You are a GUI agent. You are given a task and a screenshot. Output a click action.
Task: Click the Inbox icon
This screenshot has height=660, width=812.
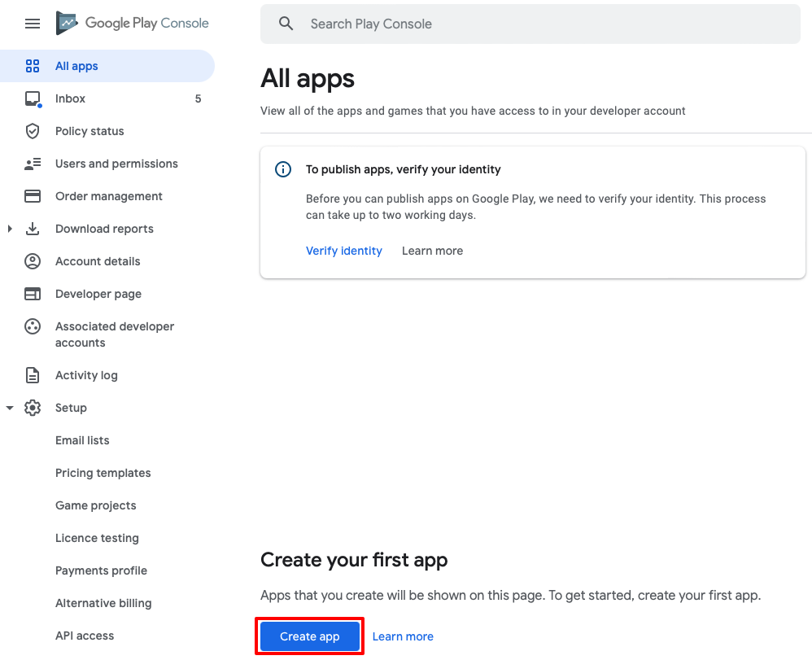[x=33, y=98]
